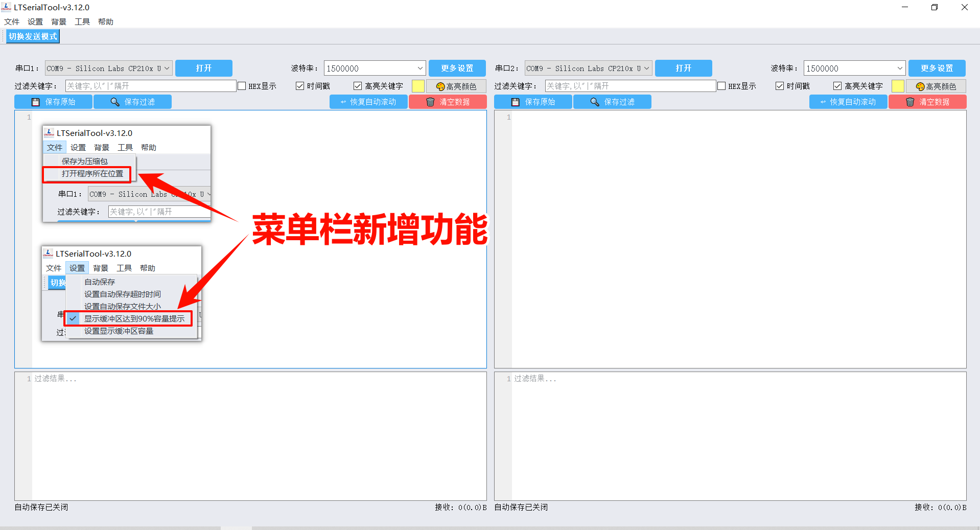Open the 文件 menu
The height and width of the screenshot is (530, 980).
pos(12,21)
